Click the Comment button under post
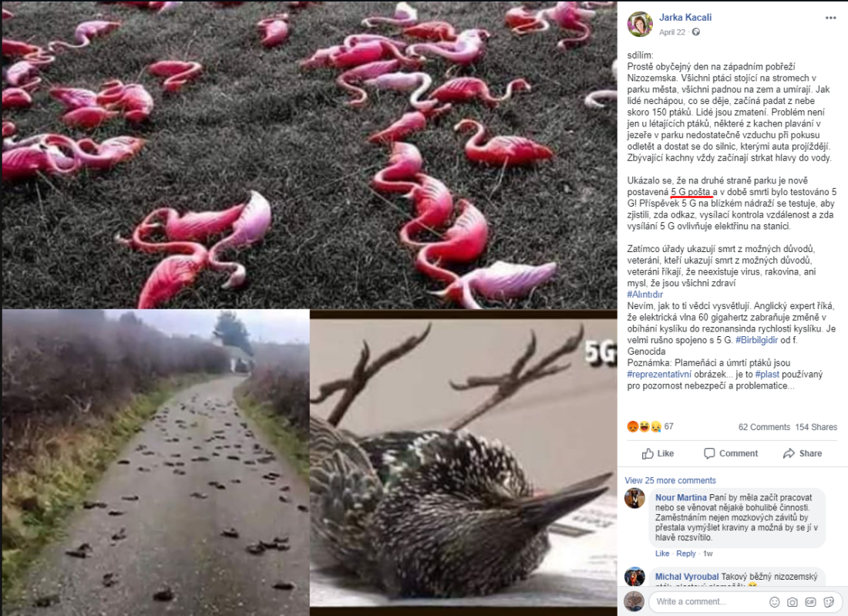This screenshot has width=848, height=616. point(731,453)
